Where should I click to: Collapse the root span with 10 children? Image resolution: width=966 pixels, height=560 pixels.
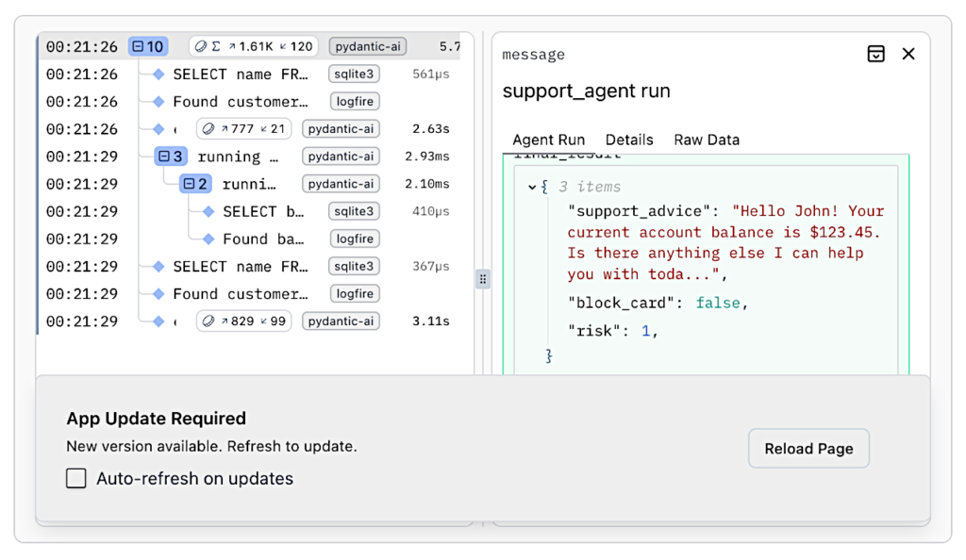138,46
